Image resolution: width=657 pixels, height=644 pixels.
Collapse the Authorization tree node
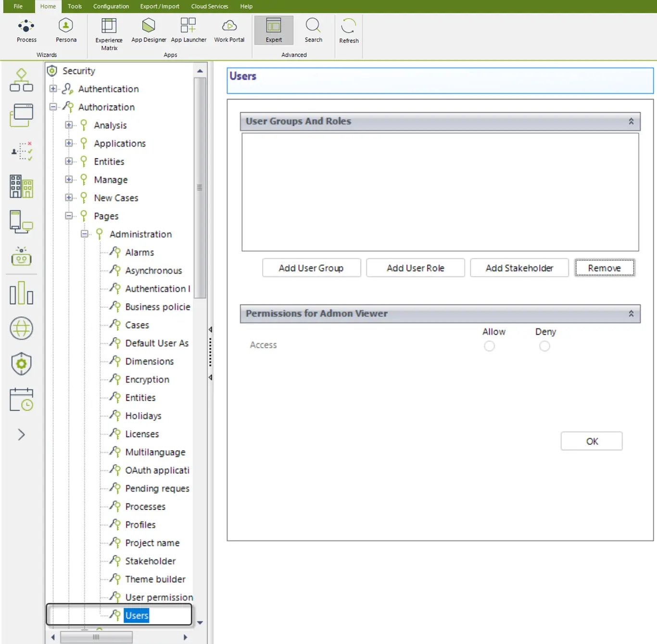pos(53,107)
